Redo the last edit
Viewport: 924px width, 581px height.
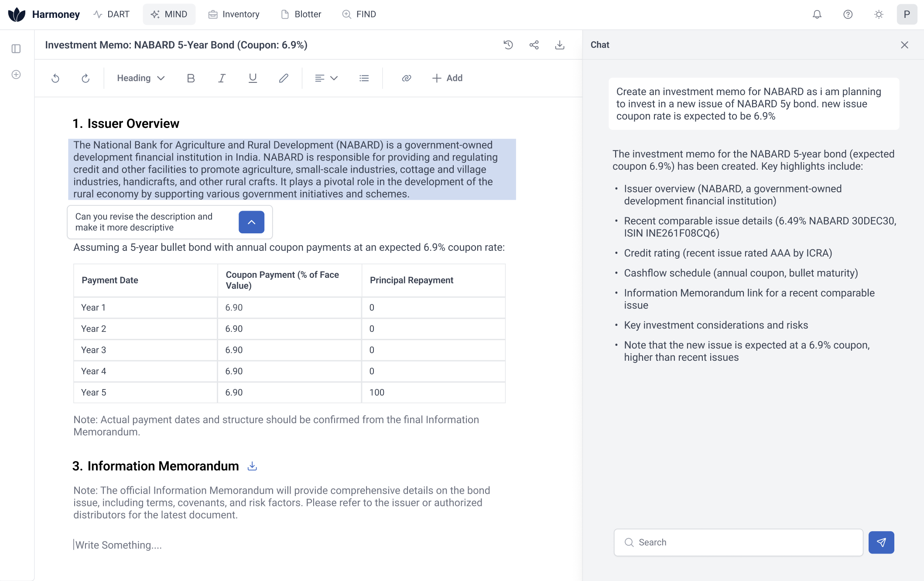(x=86, y=78)
